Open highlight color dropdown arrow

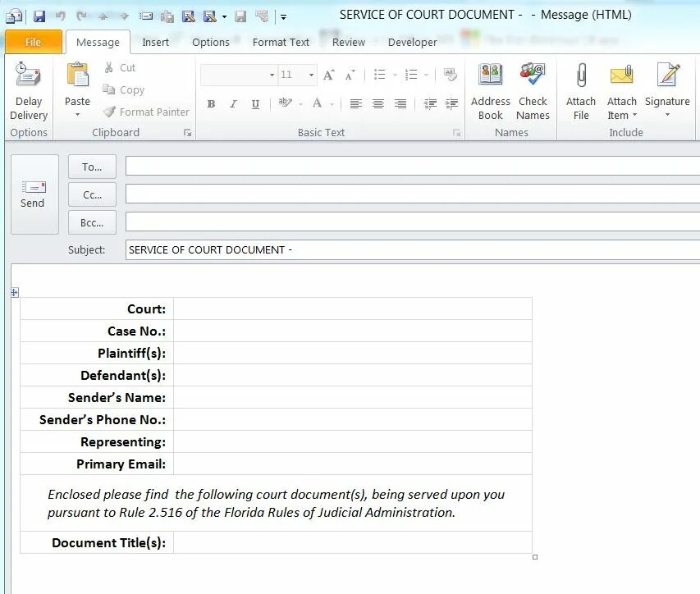coord(301,104)
